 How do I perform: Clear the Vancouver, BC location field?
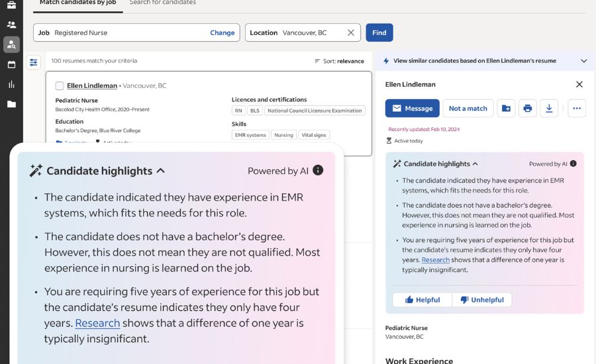[x=351, y=32]
